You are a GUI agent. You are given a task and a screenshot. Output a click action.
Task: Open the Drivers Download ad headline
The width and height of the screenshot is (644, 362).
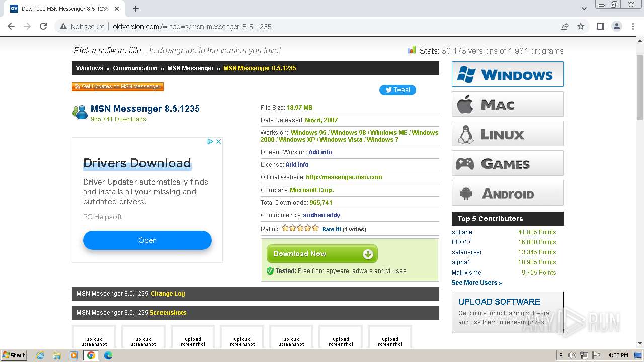pyautogui.click(x=137, y=163)
